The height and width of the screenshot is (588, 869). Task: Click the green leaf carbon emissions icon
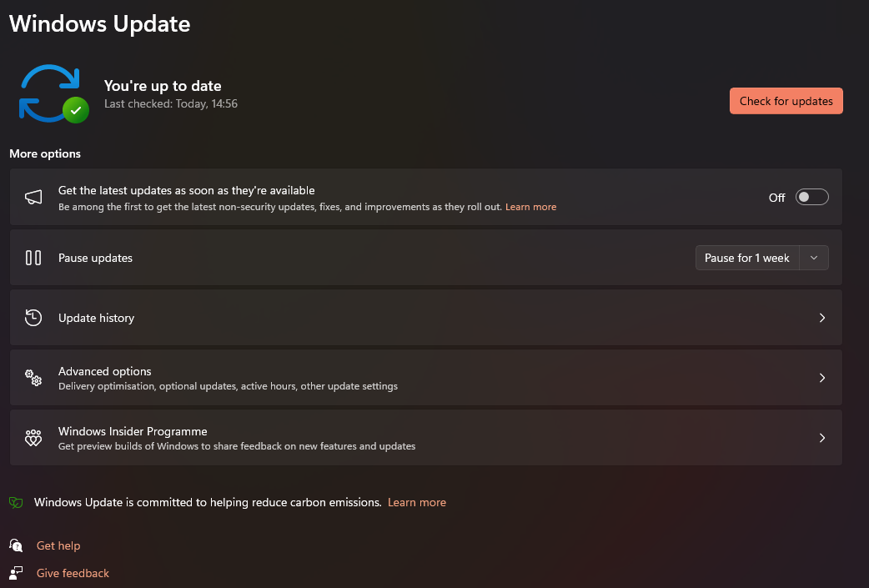pos(16,503)
